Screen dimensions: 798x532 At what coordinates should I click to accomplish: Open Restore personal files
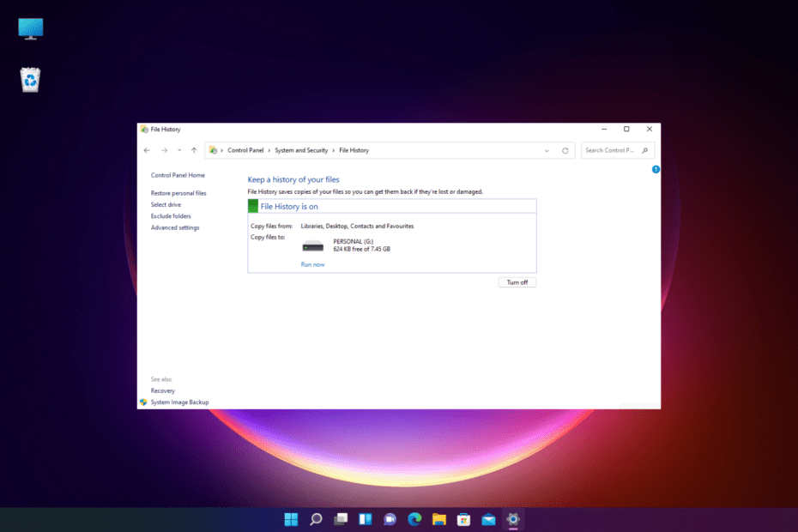point(178,193)
